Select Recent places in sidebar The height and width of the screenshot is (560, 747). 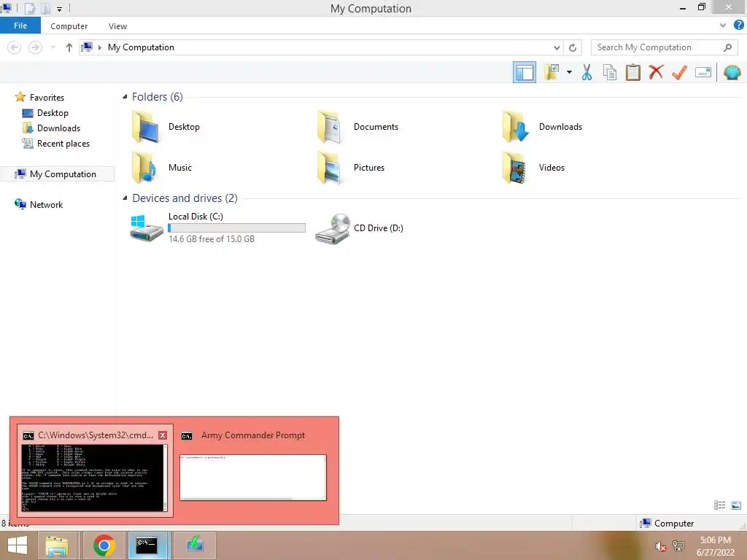55,144
